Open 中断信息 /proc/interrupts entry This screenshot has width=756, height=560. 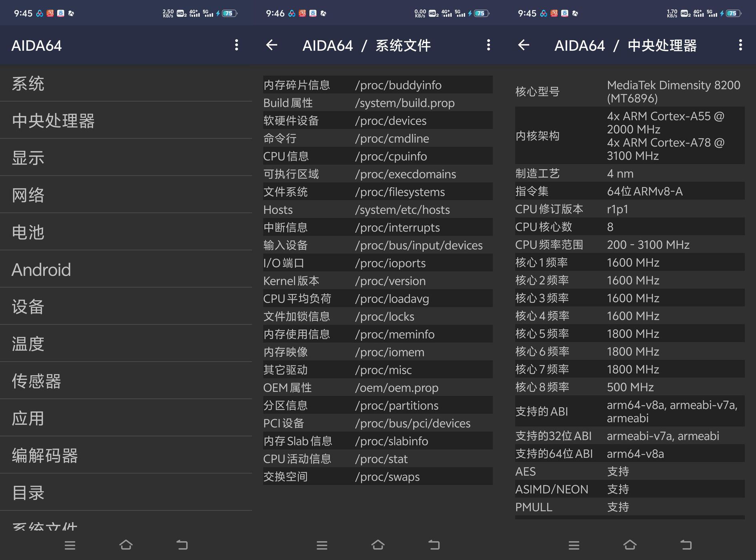tap(378, 227)
